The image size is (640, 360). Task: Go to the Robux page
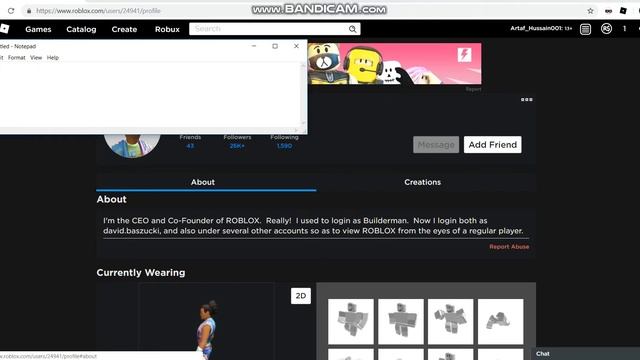[167, 29]
